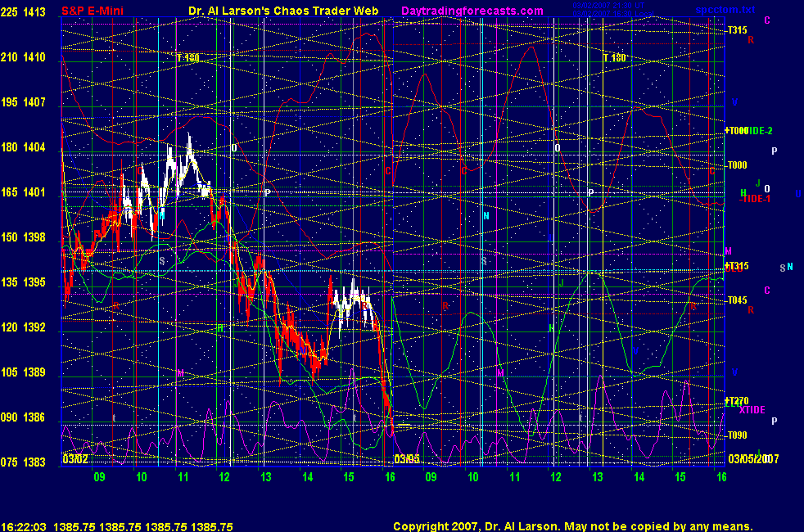Click the "+T270" line label
The image size is (804, 532).
tap(737, 401)
